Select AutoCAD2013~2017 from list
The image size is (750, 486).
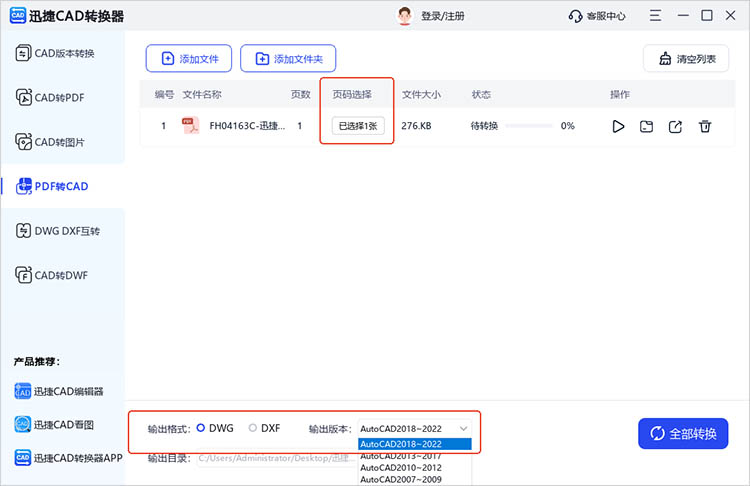click(x=415, y=456)
